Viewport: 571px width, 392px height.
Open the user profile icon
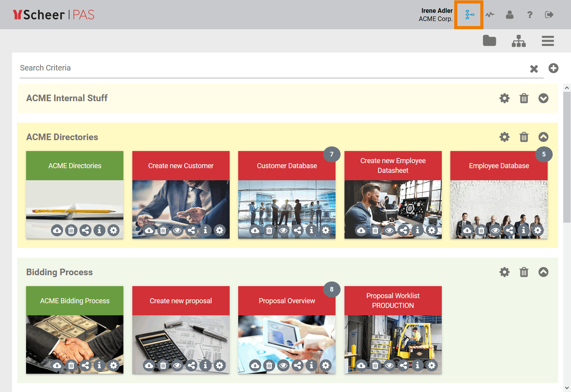click(510, 15)
